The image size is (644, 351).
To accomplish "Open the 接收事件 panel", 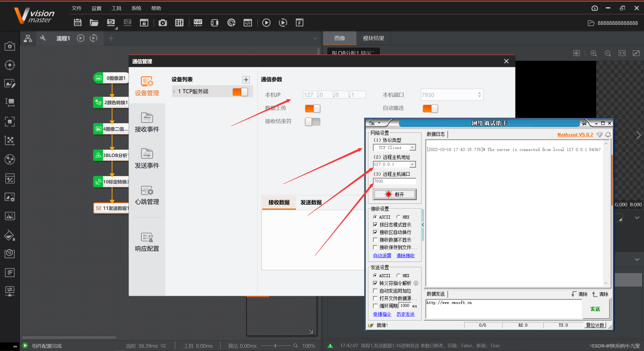I will 147,123.
